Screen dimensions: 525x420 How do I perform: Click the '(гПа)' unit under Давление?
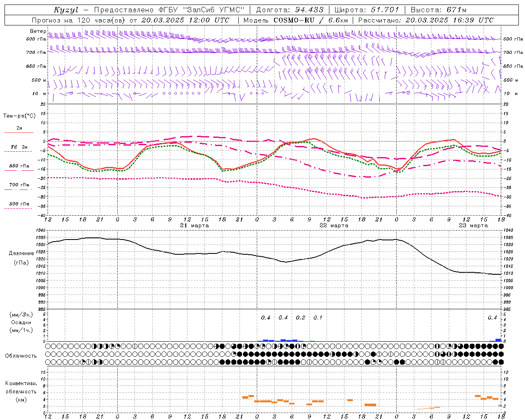coord(21,263)
